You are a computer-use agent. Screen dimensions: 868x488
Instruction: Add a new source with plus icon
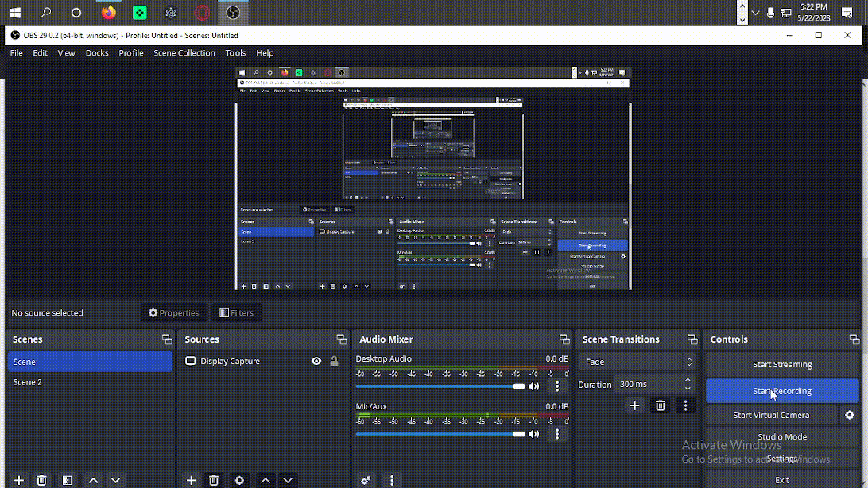191,480
